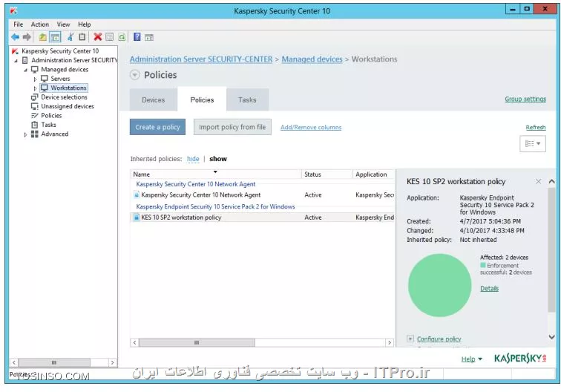Open the list view mode dropdown

[x=532, y=143]
